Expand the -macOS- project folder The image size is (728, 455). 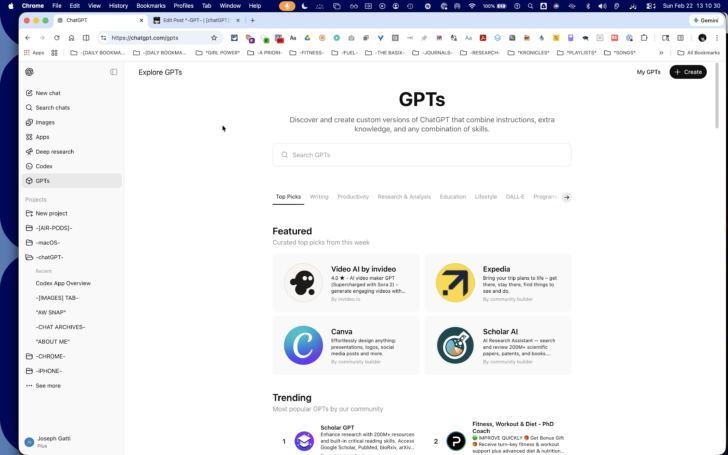(x=72, y=242)
